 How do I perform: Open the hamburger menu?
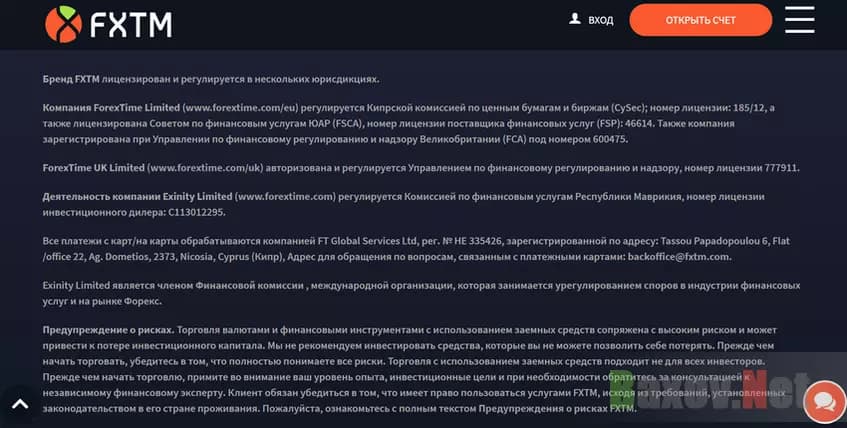coord(800,19)
